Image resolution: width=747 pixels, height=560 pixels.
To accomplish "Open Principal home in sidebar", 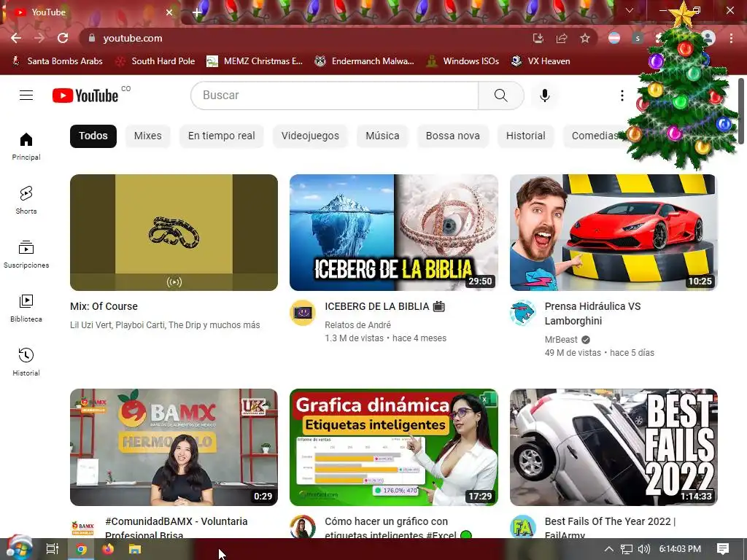I will pos(26,146).
